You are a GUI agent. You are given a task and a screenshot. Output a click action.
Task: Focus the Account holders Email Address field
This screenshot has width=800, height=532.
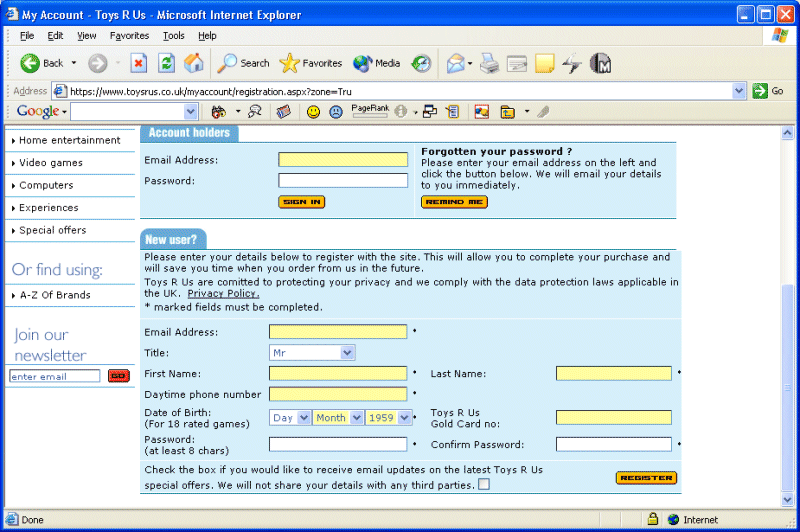pyautogui.click(x=343, y=160)
